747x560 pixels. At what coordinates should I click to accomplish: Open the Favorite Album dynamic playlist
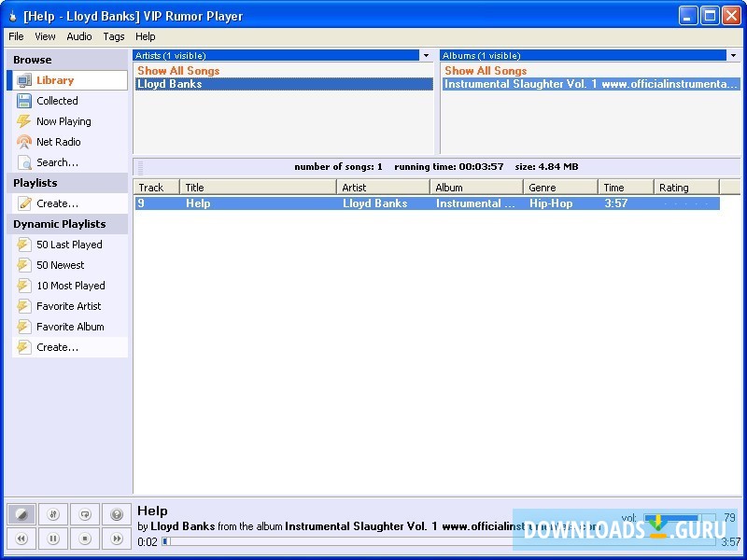click(67, 326)
